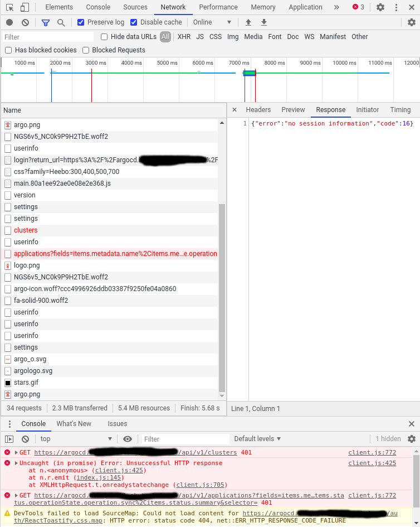The height and width of the screenshot is (527, 420).
Task: Export HAR file download icon
Action: coord(264,22)
